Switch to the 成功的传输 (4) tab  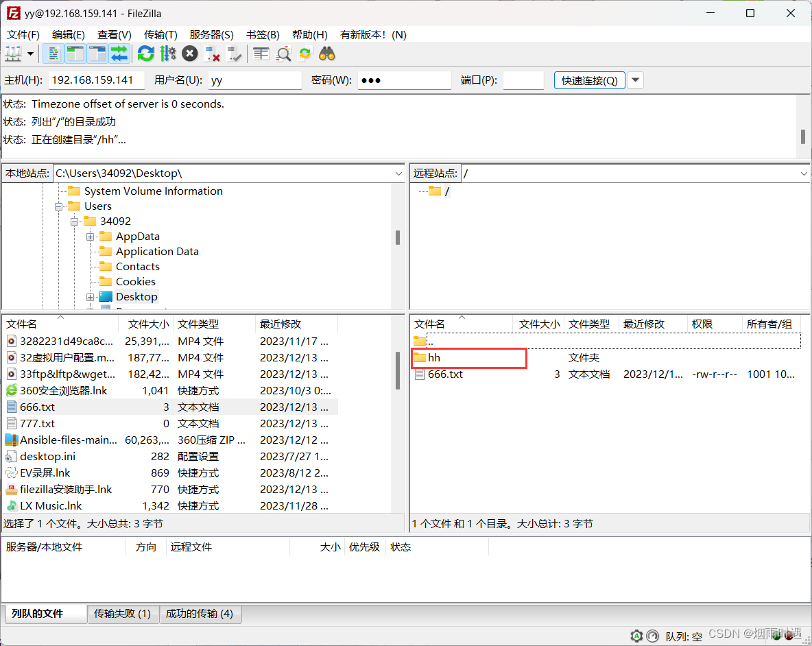pyautogui.click(x=200, y=613)
